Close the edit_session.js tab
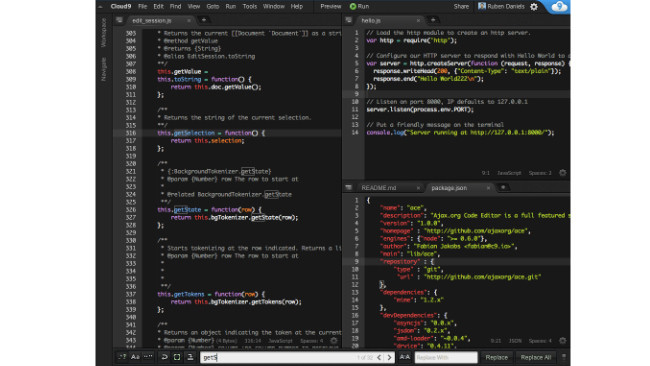This screenshot has height=366, width=650. [189, 20]
